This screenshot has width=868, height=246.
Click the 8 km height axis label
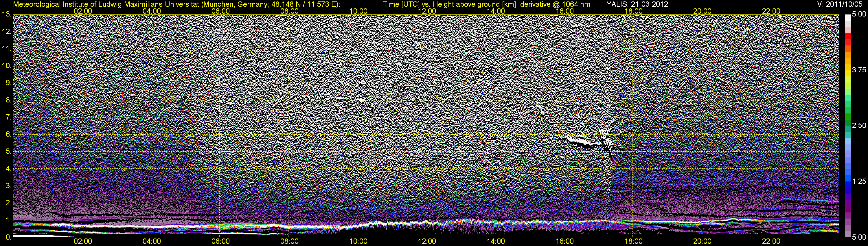coord(8,100)
